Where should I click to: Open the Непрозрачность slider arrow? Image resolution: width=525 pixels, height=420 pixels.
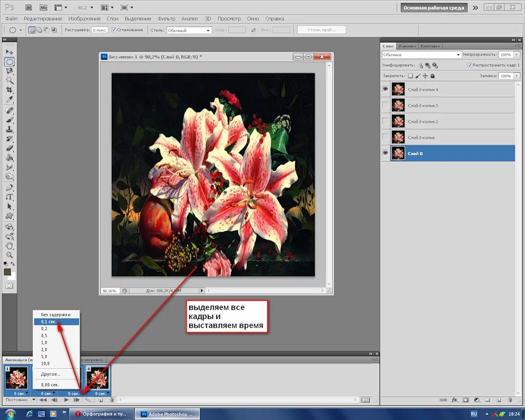click(x=517, y=54)
